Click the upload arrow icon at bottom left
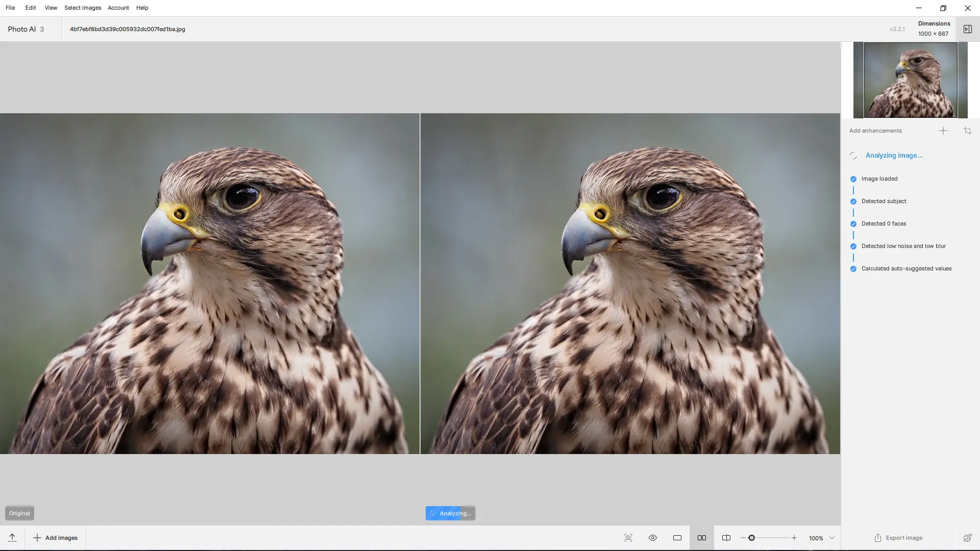980x551 pixels. point(12,538)
